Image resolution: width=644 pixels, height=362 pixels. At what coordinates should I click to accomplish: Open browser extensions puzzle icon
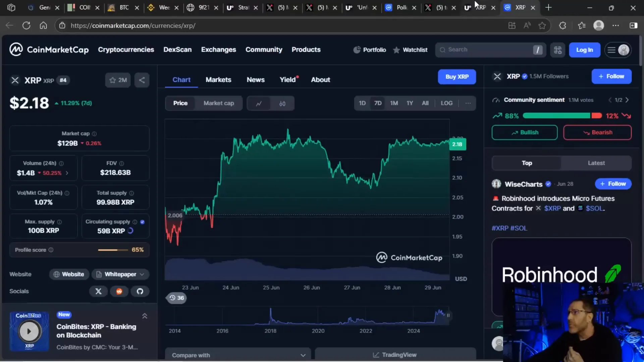[x=562, y=25]
